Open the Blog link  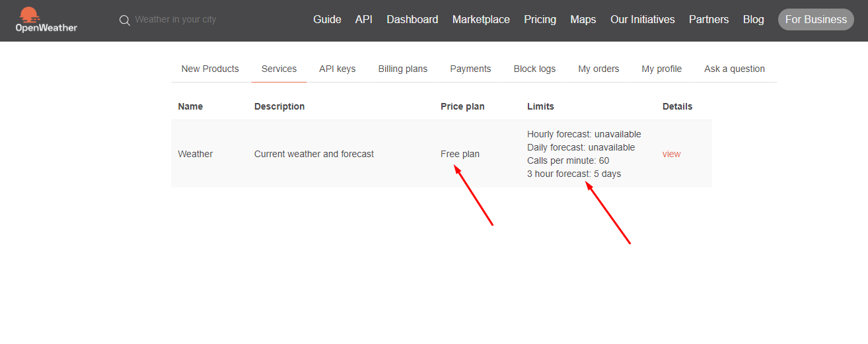(754, 20)
